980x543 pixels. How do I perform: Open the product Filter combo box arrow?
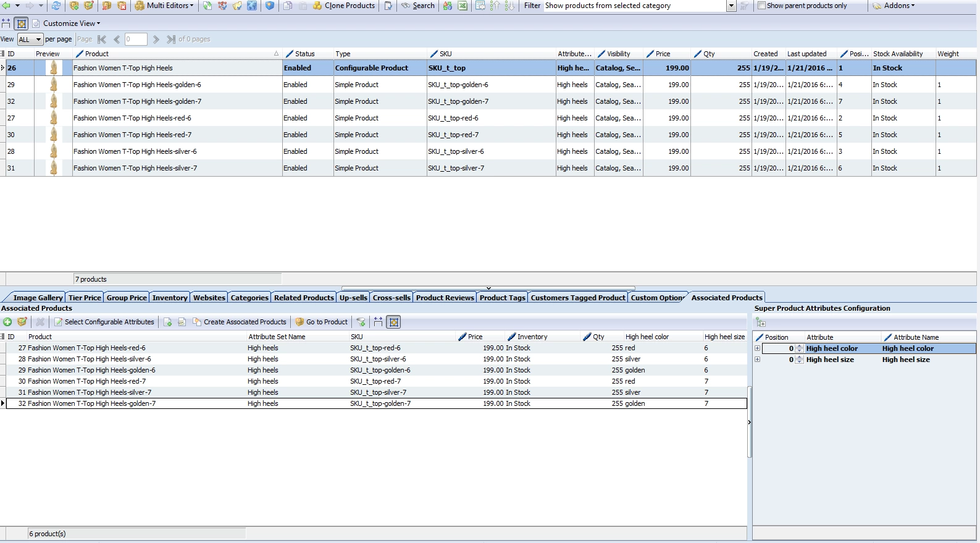[731, 6]
